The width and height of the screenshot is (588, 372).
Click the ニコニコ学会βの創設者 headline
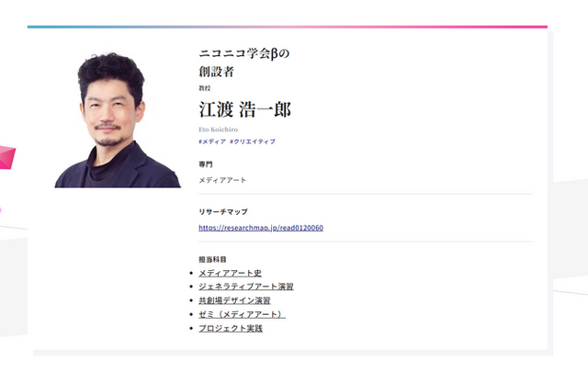point(243,62)
